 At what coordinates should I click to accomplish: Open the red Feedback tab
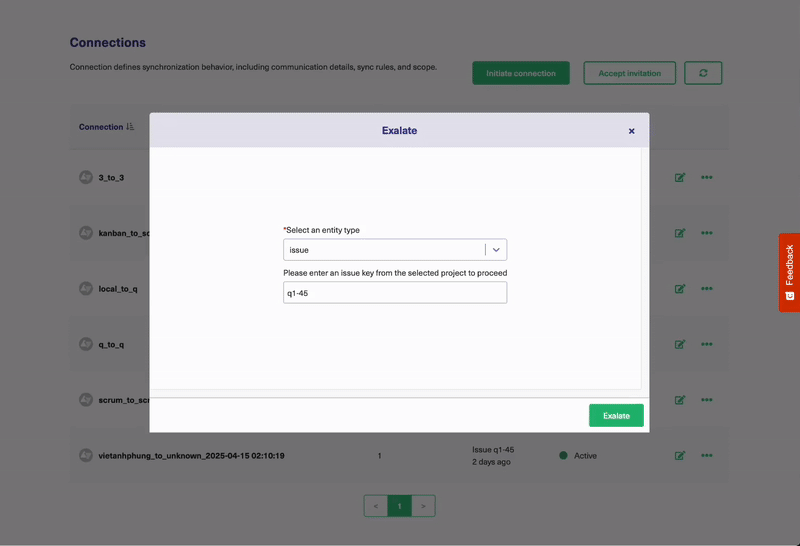789,272
